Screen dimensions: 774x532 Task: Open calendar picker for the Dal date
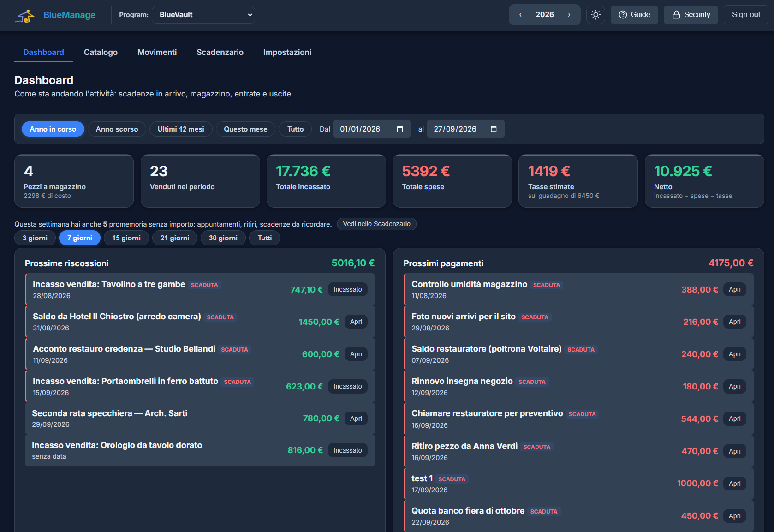(400, 129)
